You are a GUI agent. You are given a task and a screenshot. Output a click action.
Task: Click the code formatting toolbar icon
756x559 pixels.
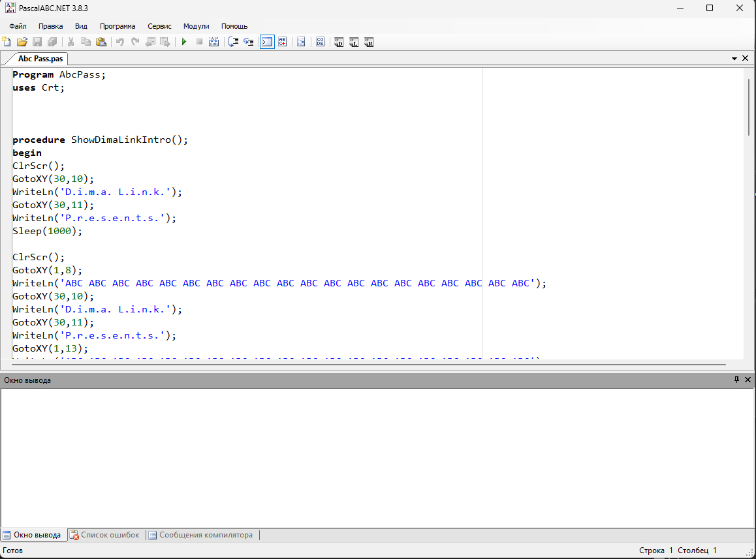click(x=301, y=42)
